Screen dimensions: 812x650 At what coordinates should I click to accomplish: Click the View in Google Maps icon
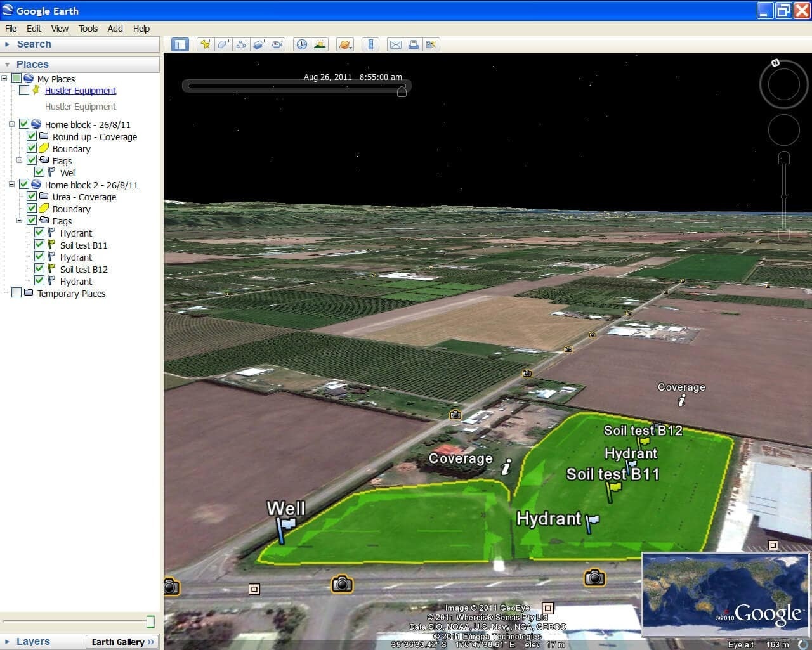pyautogui.click(x=431, y=44)
